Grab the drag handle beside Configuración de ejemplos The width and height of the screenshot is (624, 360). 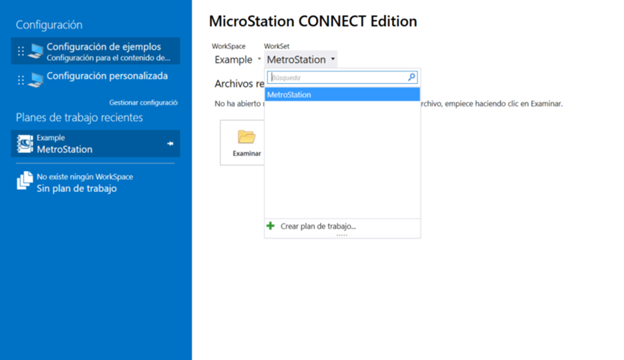tap(21, 51)
